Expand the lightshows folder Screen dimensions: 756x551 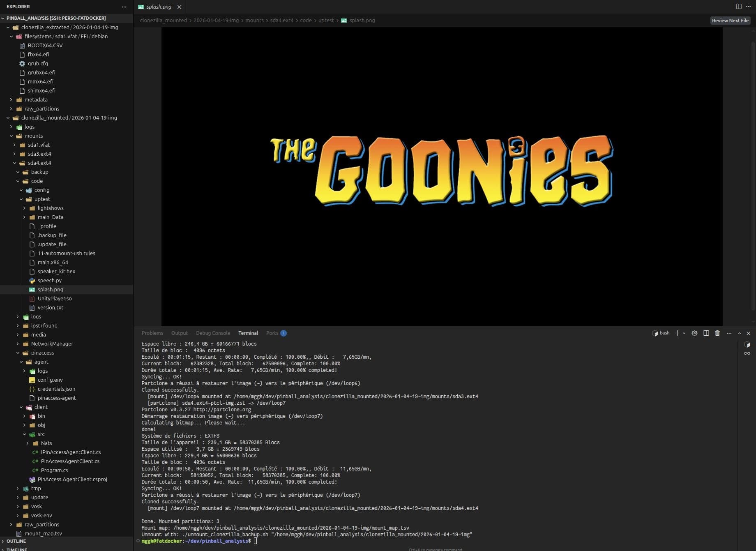click(x=24, y=208)
